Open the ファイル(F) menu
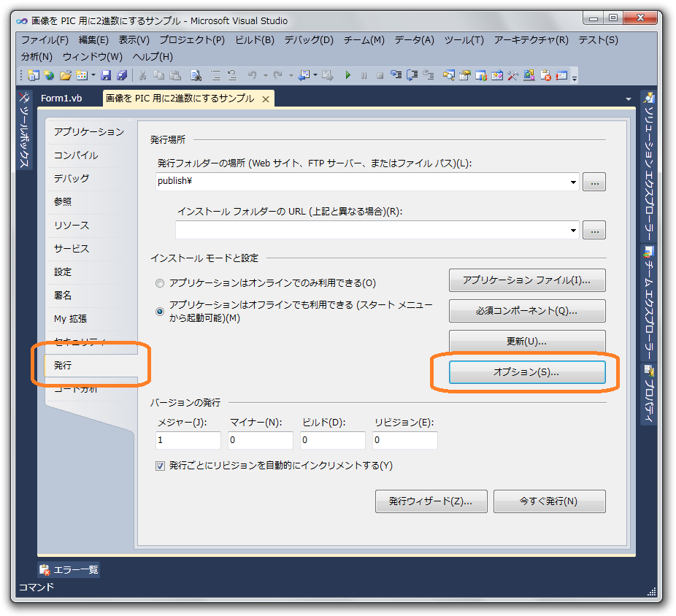This screenshot has height=616, width=676. click(45, 40)
